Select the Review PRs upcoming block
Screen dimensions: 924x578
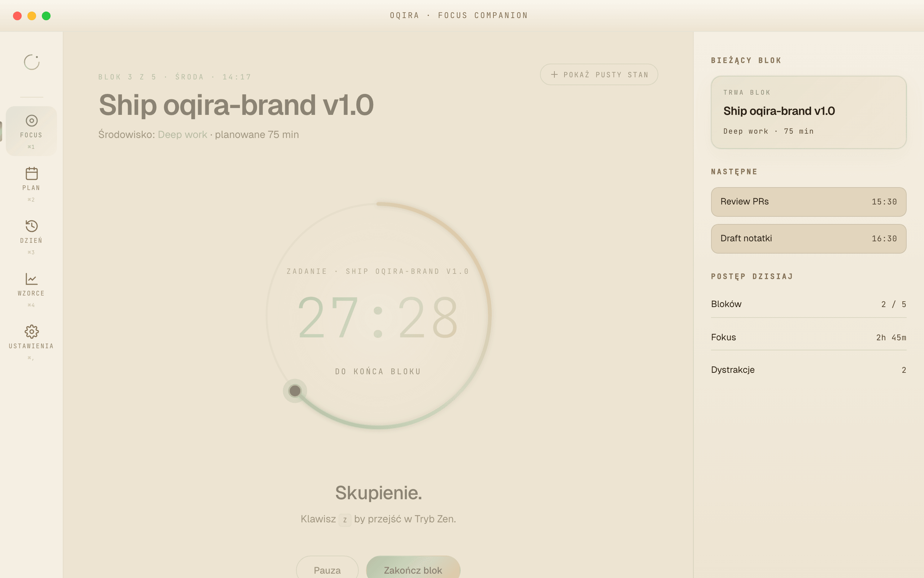coord(808,202)
